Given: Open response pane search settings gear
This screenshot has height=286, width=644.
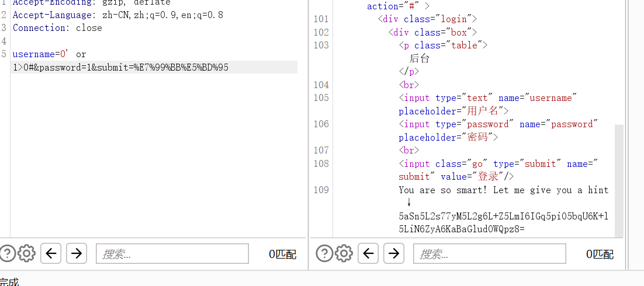Looking at the screenshot, I should (x=344, y=253).
